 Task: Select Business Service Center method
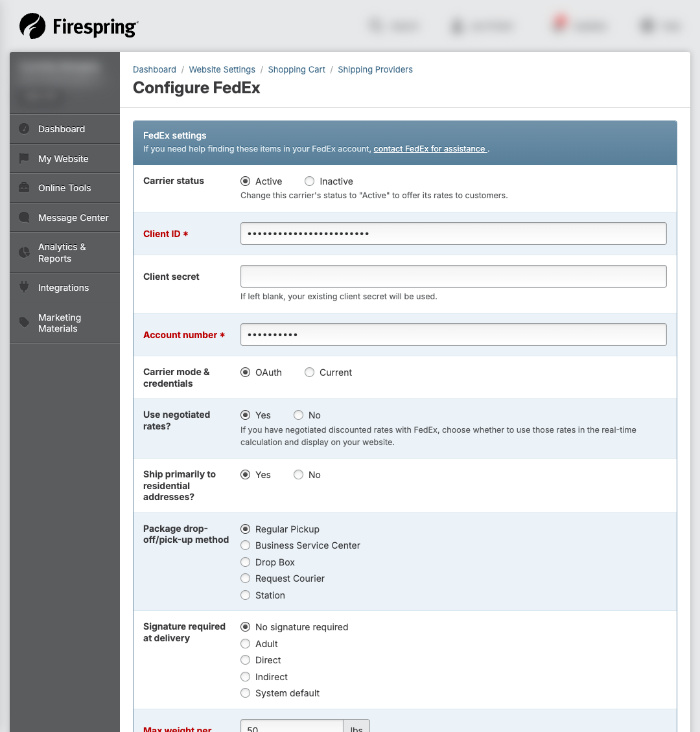point(245,545)
